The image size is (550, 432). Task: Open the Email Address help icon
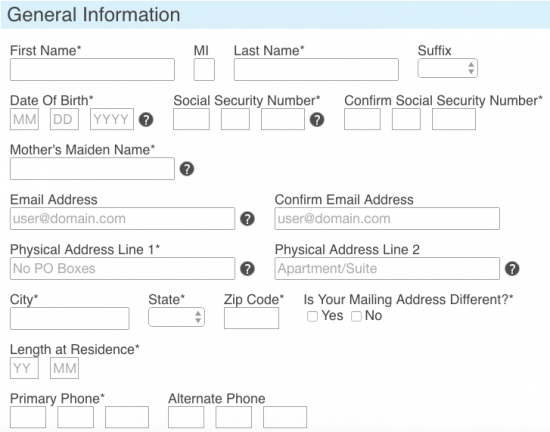(247, 219)
